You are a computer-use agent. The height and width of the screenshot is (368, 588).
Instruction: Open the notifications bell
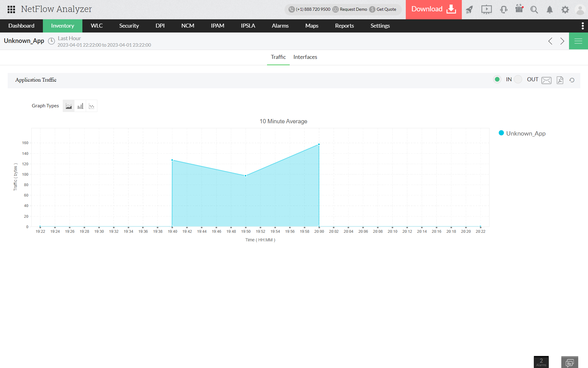point(550,10)
